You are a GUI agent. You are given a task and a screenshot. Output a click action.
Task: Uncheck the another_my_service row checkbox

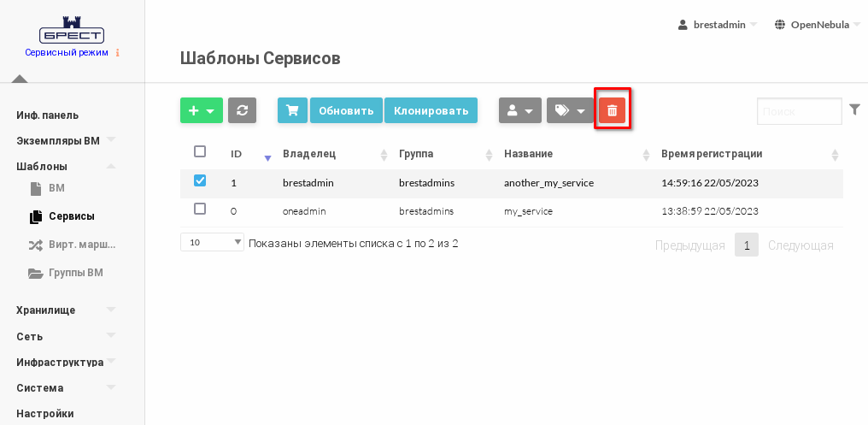tap(200, 180)
